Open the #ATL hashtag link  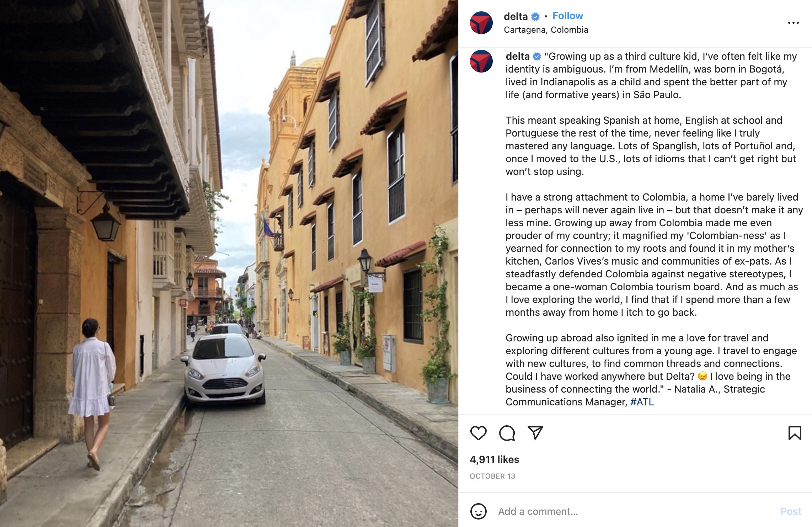pyautogui.click(x=642, y=402)
